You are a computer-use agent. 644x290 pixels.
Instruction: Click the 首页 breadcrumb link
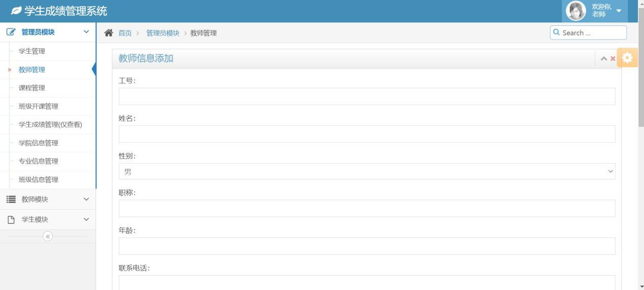pyautogui.click(x=125, y=33)
